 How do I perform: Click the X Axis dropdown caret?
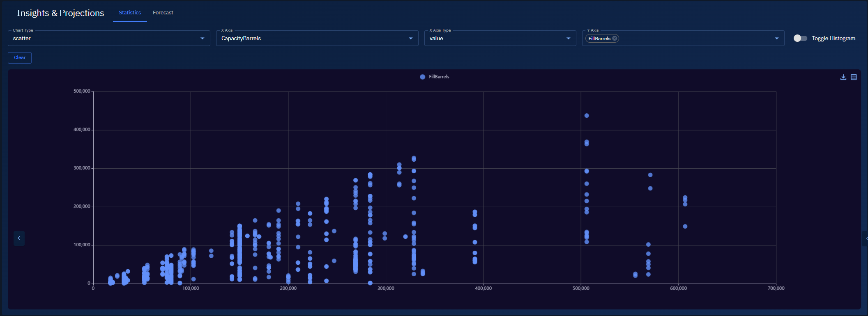[410, 39]
